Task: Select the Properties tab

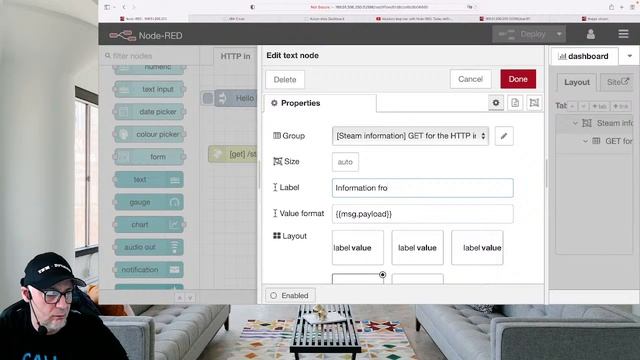Action: pos(320,103)
